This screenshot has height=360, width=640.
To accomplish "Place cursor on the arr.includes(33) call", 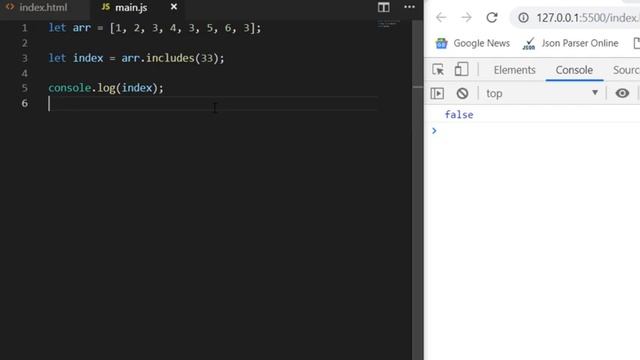I will (x=172, y=58).
